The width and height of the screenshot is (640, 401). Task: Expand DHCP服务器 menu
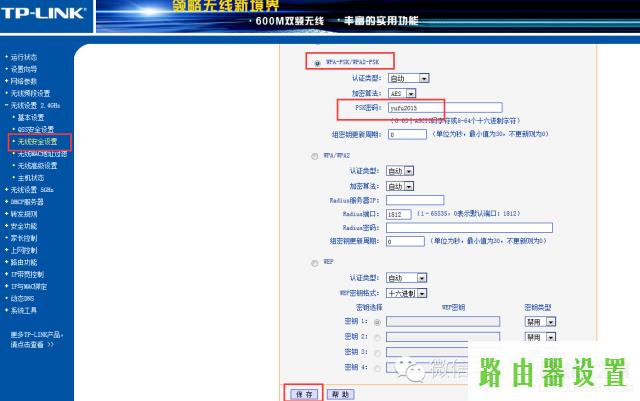(27, 202)
